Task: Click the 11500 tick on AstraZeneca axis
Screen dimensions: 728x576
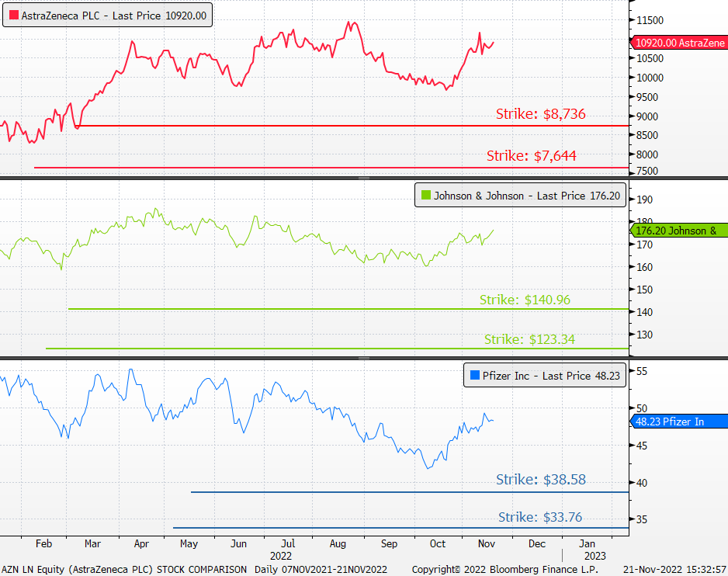Action: click(650, 20)
